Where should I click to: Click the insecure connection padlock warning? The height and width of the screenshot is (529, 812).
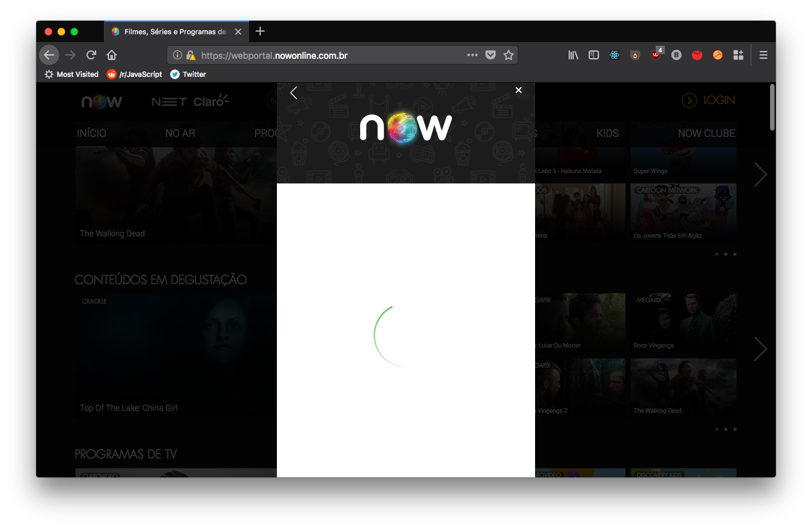click(x=190, y=56)
